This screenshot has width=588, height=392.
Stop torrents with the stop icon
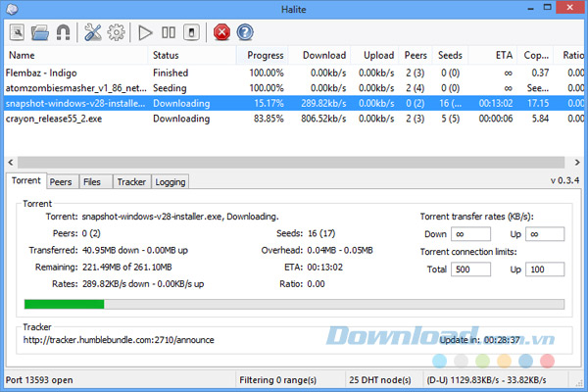[x=191, y=32]
